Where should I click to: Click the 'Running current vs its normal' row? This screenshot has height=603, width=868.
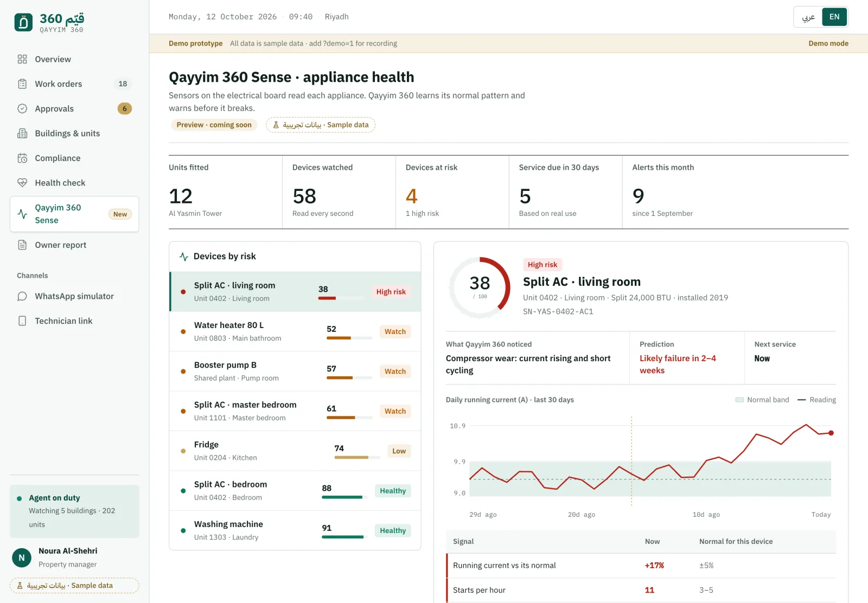tap(641, 566)
